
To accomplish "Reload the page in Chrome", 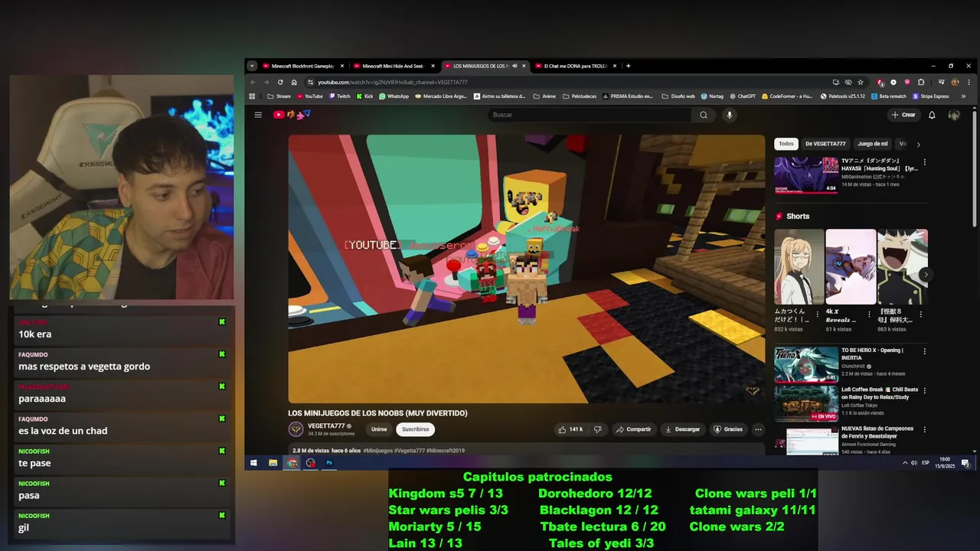I will (280, 82).
